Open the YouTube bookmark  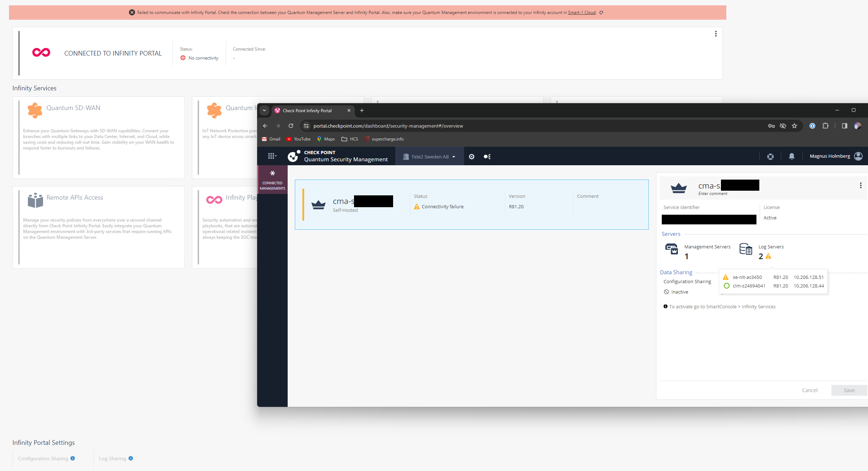point(298,139)
